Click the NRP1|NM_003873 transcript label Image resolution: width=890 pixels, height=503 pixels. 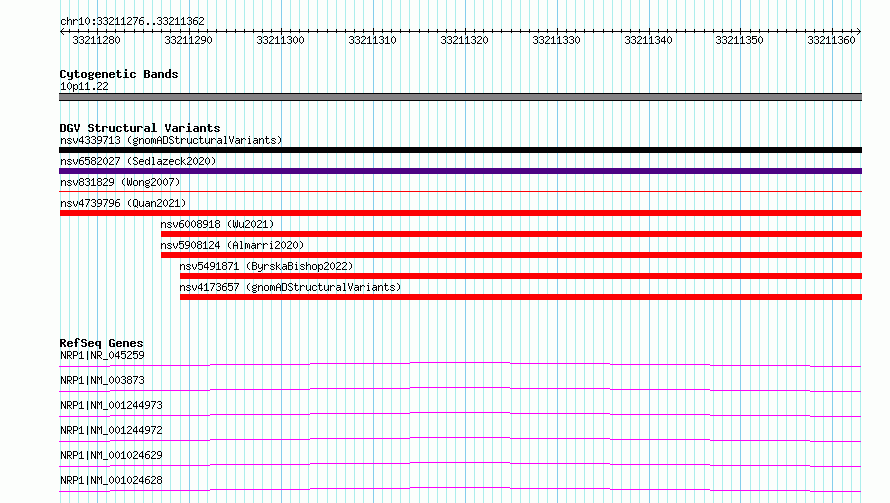[102, 380]
